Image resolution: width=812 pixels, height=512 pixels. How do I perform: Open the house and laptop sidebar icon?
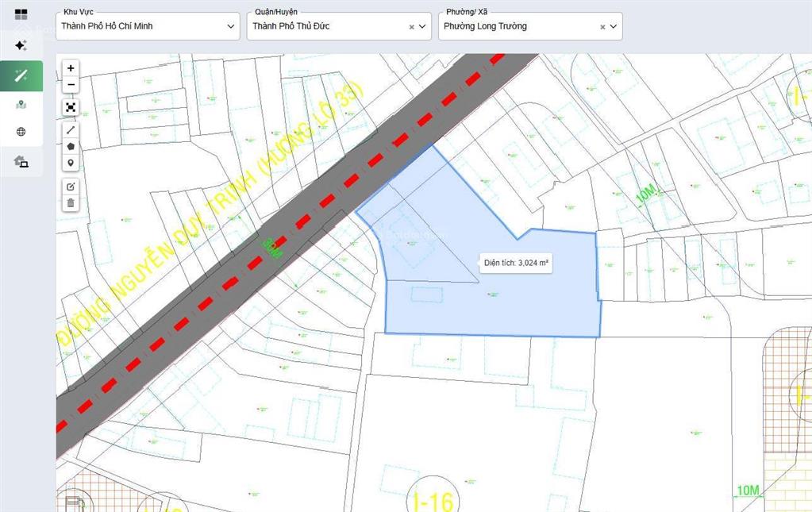coord(21,162)
